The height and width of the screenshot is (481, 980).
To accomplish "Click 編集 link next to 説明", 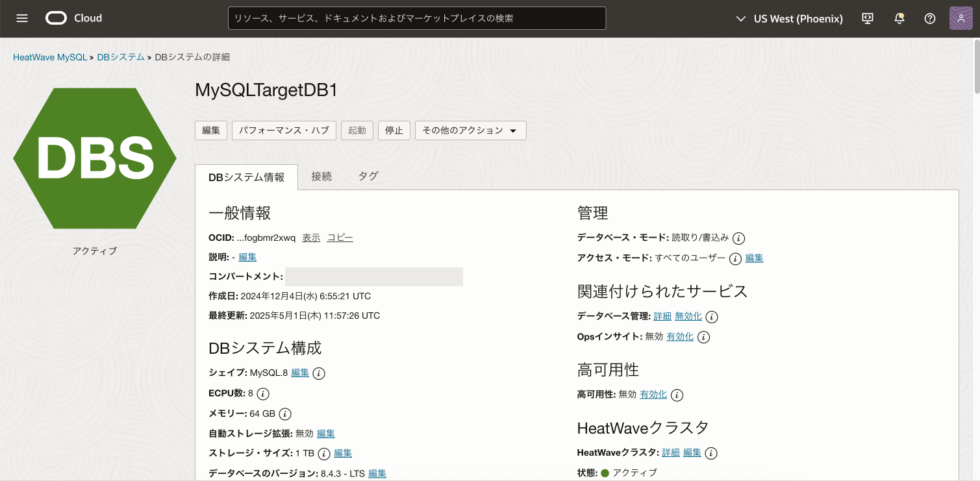I will pyautogui.click(x=247, y=257).
